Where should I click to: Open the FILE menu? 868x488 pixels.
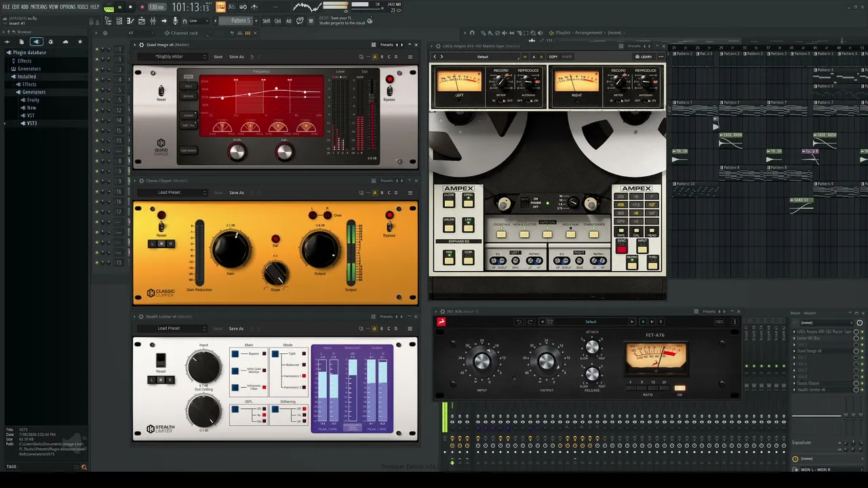tap(6, 7)
